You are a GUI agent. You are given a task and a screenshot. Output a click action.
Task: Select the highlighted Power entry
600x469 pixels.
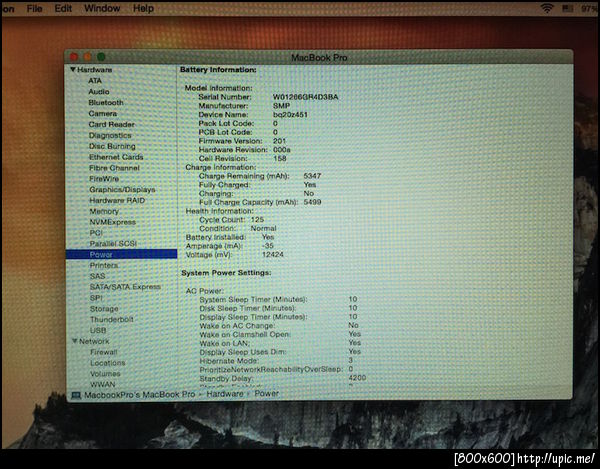click(x=121, y=254)
